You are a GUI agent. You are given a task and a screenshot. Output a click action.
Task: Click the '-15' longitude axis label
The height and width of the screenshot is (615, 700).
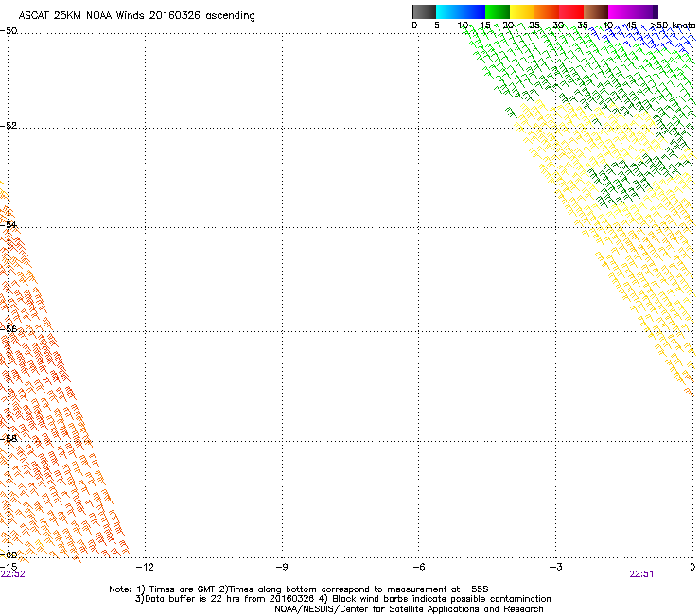point(9,567)
